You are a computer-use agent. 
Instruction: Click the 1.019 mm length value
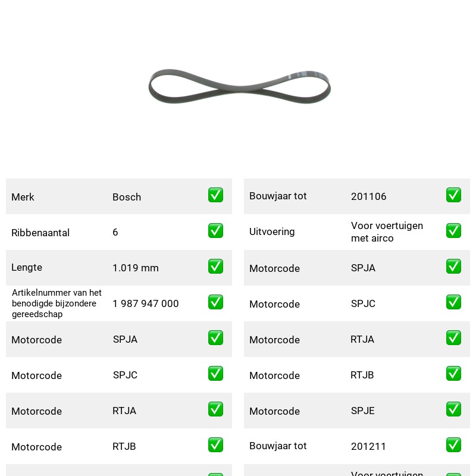pos(136,268)
